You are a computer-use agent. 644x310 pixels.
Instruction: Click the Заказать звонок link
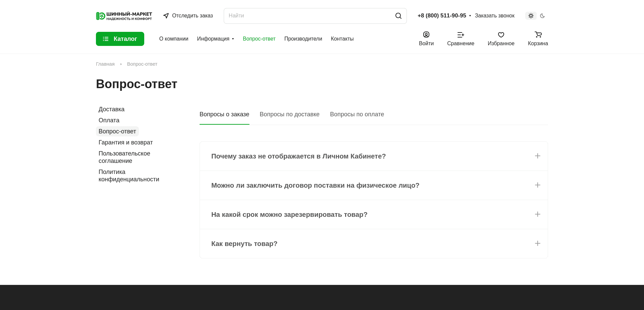[495, 16]
